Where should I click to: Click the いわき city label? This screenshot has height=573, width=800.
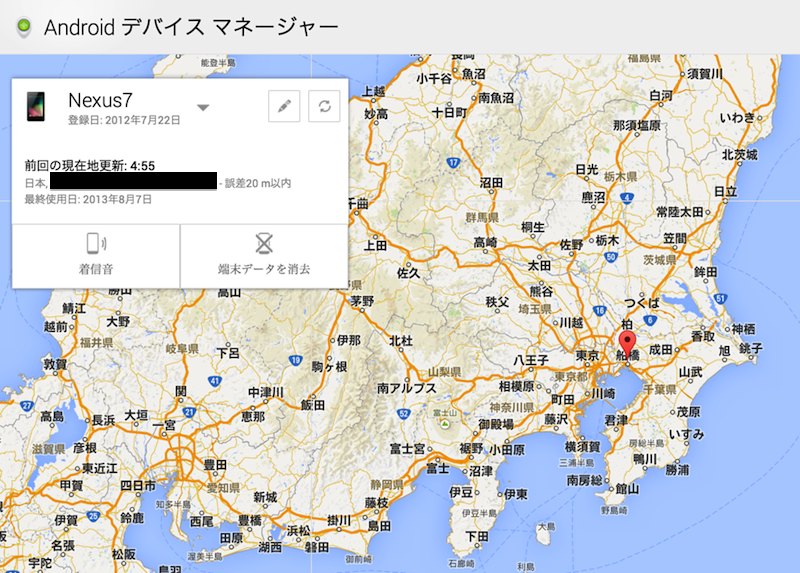[737, 118]
